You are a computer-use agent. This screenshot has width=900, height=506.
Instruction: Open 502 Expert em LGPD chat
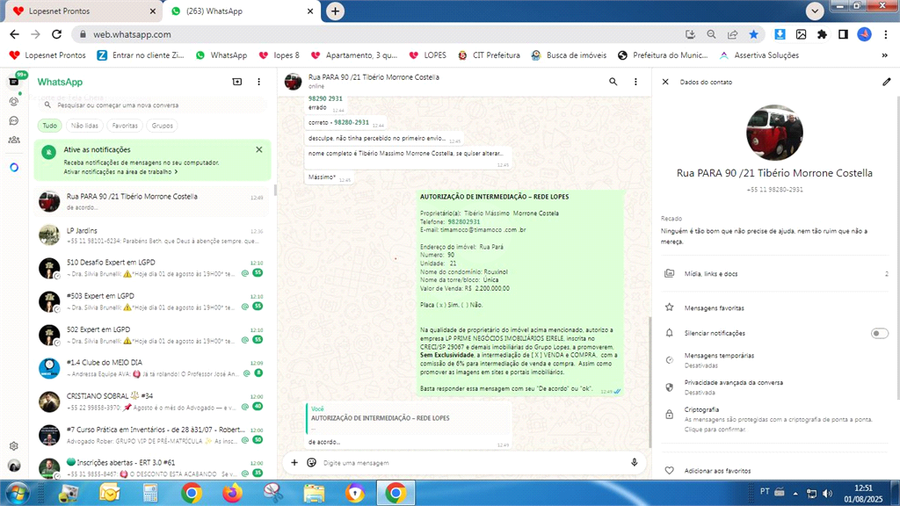(x=152, y=335)
